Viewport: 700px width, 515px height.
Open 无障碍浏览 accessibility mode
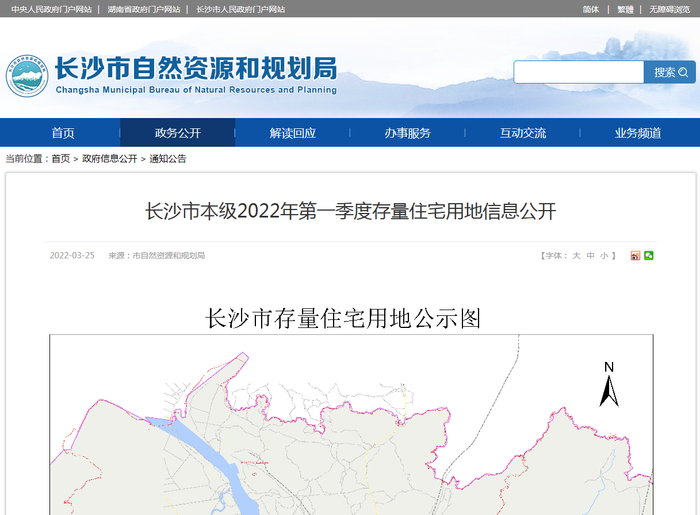tap(670, 9)
